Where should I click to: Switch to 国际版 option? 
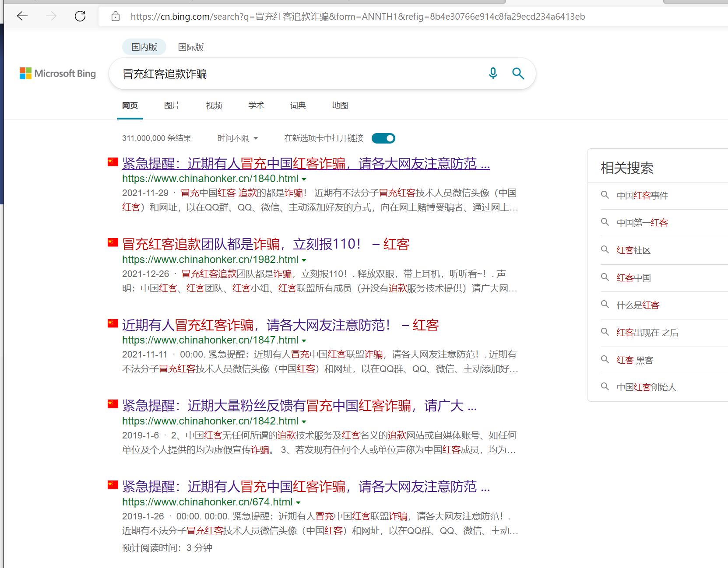coord(191,47)
